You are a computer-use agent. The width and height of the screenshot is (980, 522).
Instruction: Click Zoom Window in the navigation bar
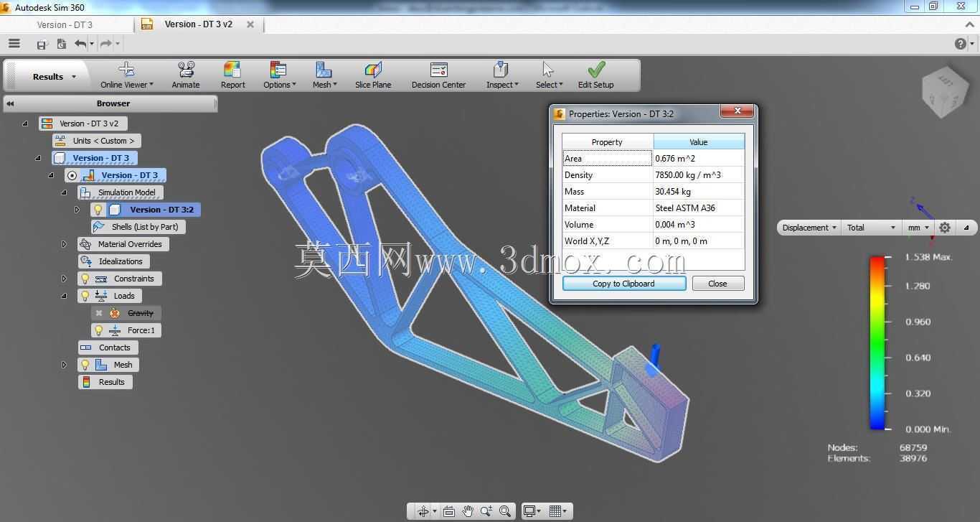point(505,511)
